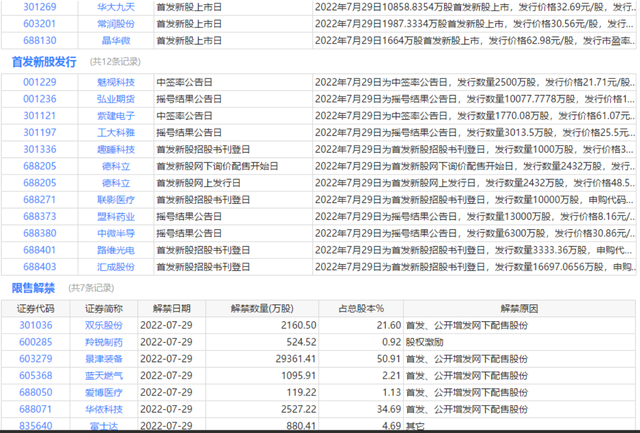Click stock code 688401
This screenshot has height=433, width=640.
(40, 250)
